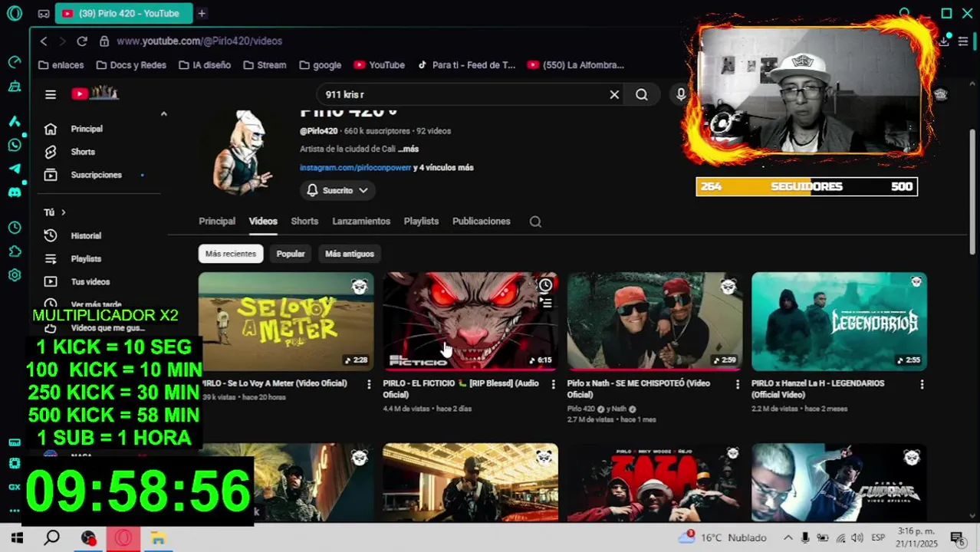This screenshot has height=552, width=980.
Task: Open Easy Setup sliders icon in toolbar
Action: (x=963, y=41)
